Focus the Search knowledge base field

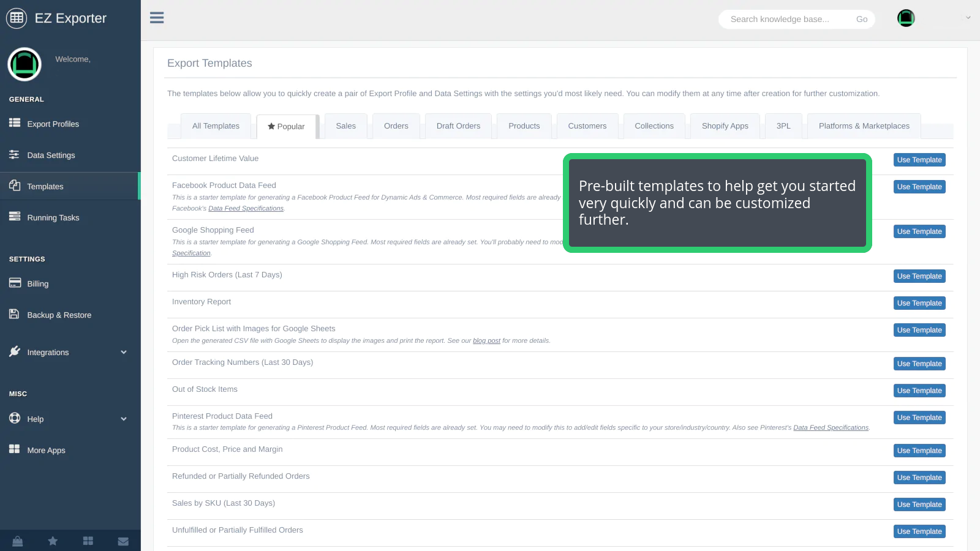(x=788, y=19)
